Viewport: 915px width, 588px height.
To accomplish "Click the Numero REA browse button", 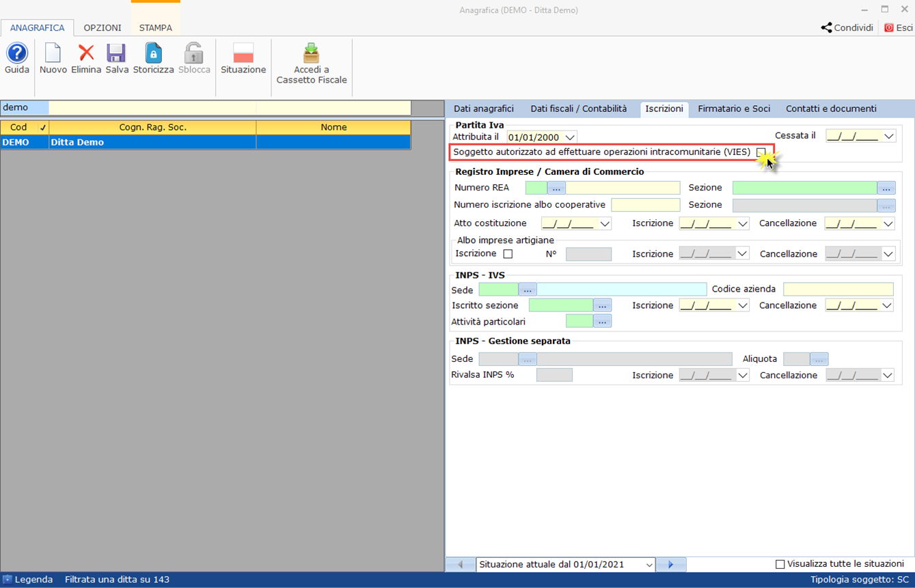I will (556, 188).
